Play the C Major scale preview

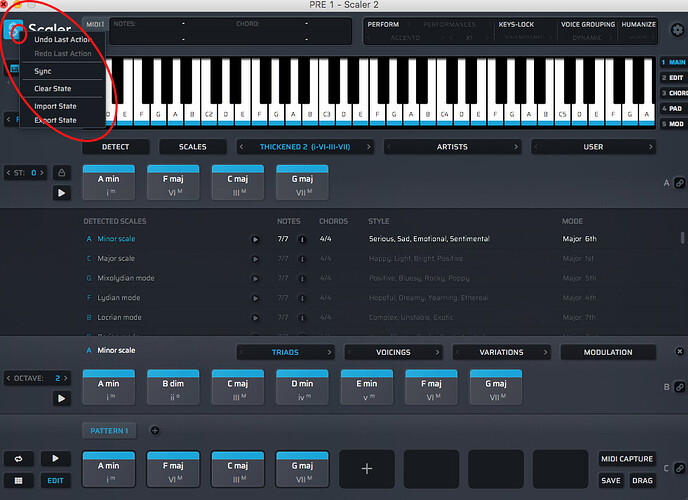(x=255, y=259)
